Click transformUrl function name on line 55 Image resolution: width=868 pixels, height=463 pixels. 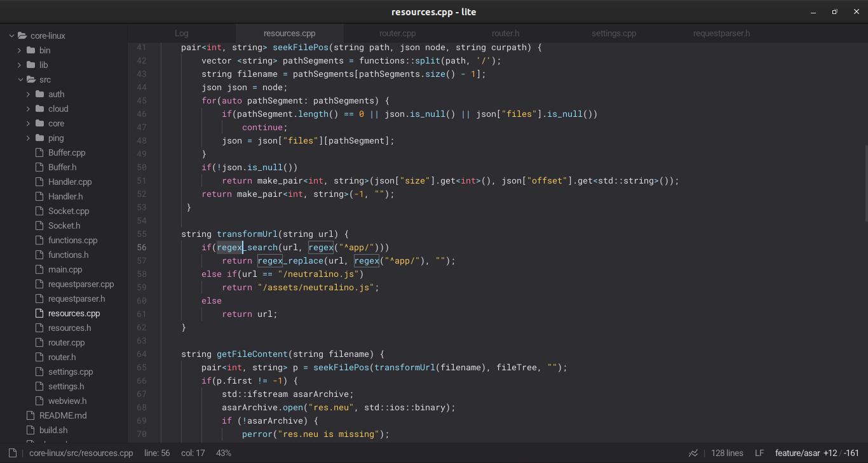(247, 234)
